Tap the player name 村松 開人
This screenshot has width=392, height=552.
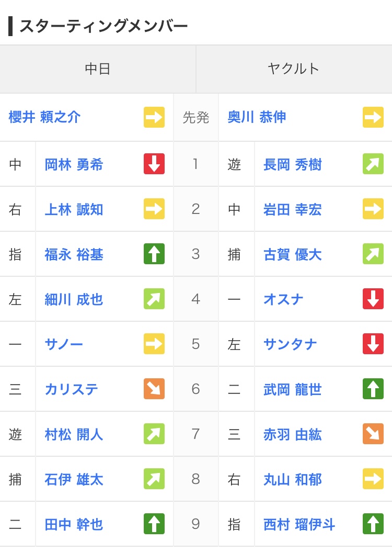74,435
